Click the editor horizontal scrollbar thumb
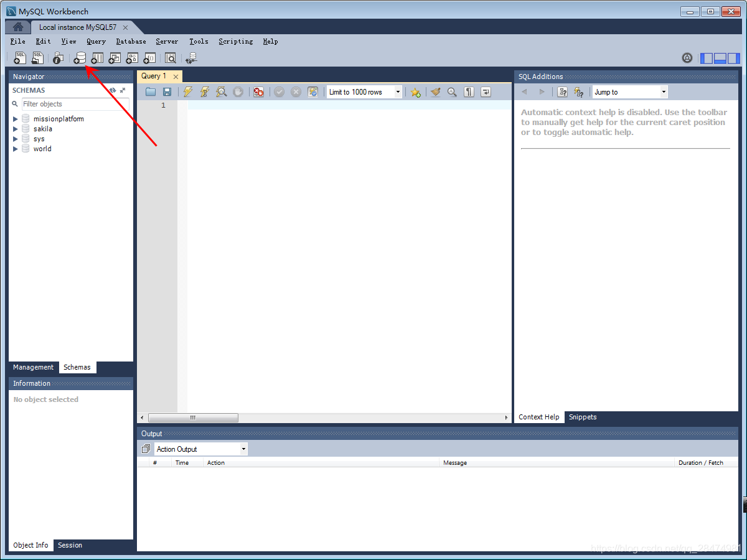 [193, 418]
